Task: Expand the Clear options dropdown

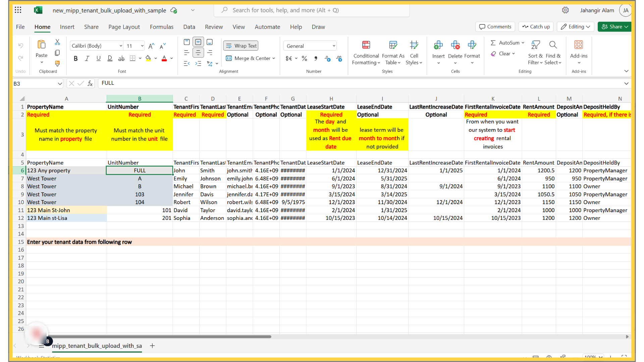Action: (x=514, y=54)
